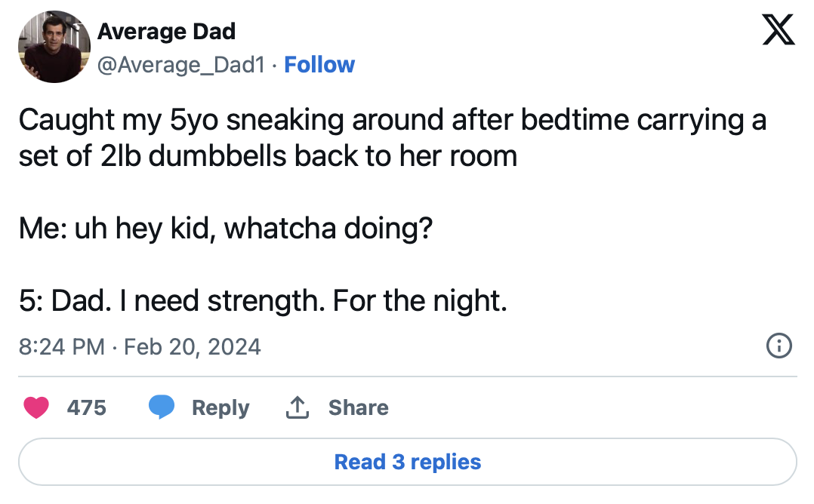Open the 8:24 PM timestamp link
This screenshot has height=504, width=814.
(62, 346)
